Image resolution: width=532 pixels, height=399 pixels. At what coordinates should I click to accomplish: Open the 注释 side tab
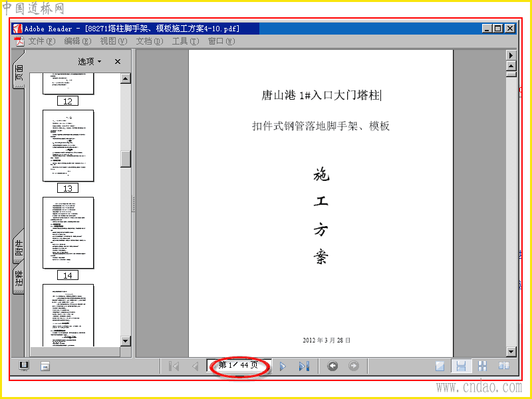pos(19,278)
